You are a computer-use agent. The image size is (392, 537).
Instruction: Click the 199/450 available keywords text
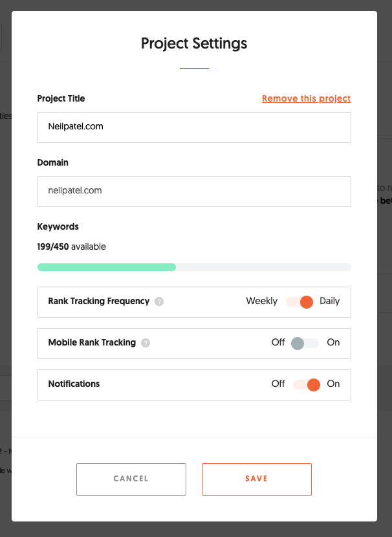pyautogui.click(x=72, y=247)
